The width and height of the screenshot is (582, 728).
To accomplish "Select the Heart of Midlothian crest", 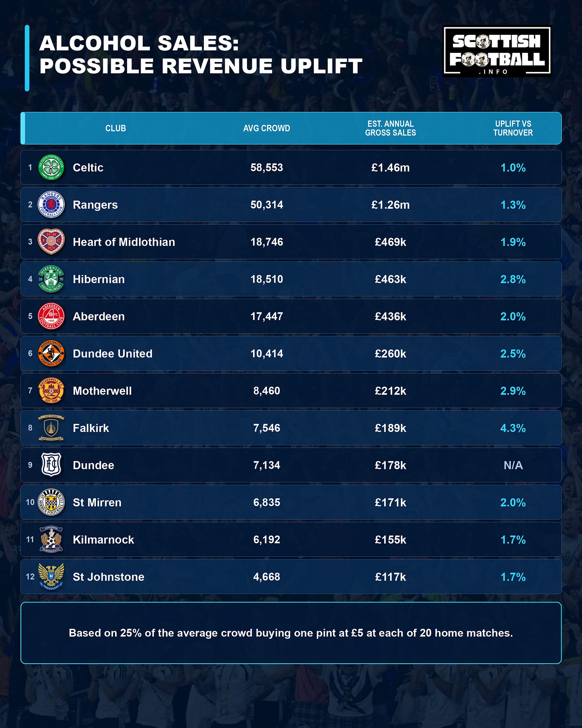I will 51,242.
